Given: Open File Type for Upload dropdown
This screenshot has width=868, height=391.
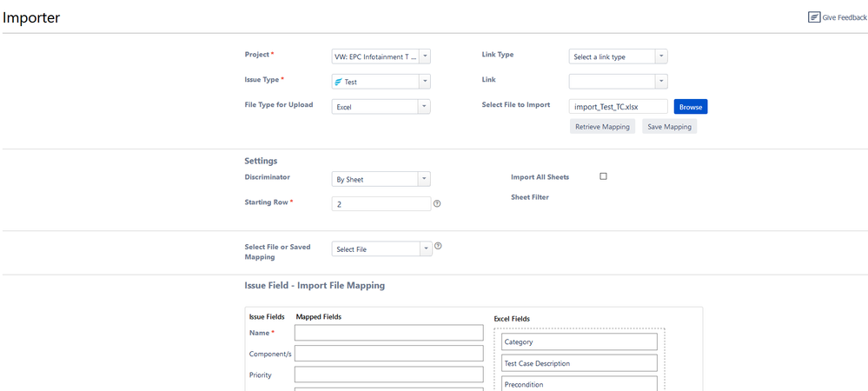Looking at the screenshot, I should point(381,107).
